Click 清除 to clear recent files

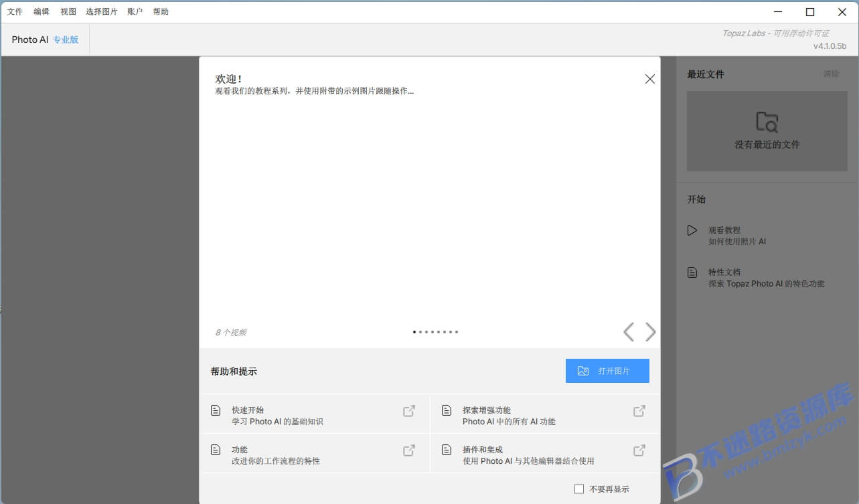click(831, 74)
